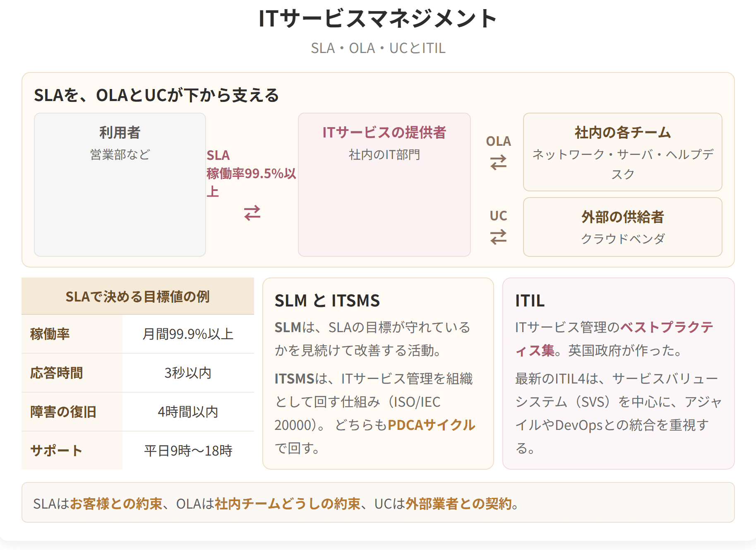
Task: Select the 障害の復旧 row label
Action: point(63,412)
